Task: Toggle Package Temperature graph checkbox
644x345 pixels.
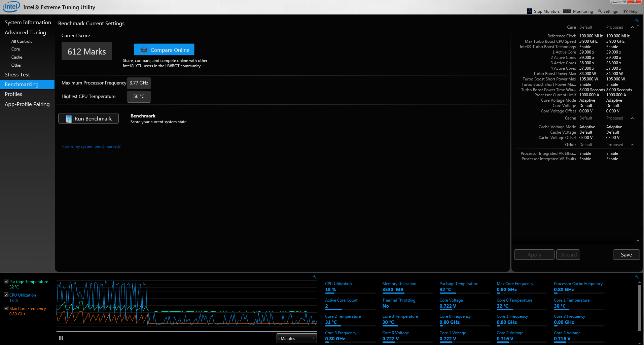Action: pos(6,281)
